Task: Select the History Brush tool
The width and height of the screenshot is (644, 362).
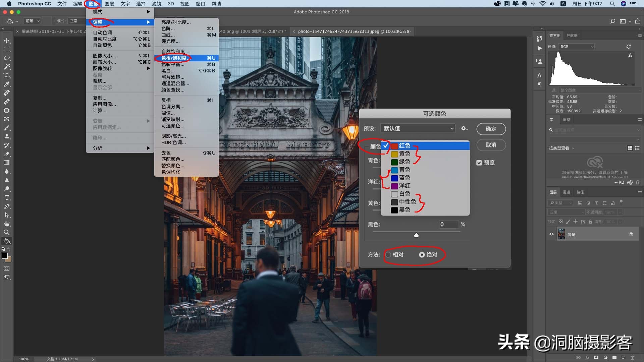Action: 7,145
